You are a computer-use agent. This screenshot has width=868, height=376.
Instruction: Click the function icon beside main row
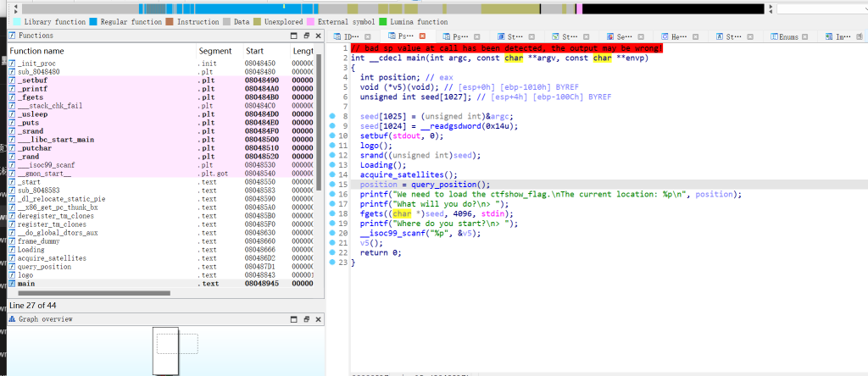tap(12, 284)
